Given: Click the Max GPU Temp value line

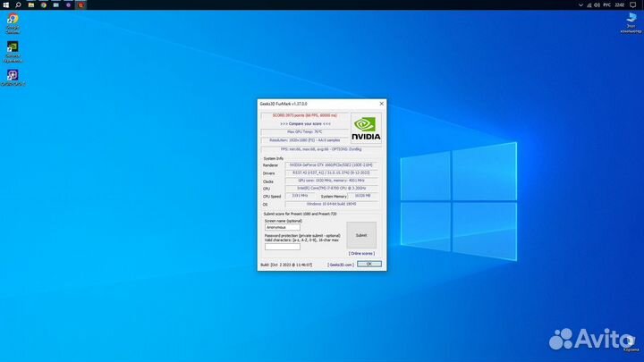Looking at the screenshot, I should pos(305,131).
